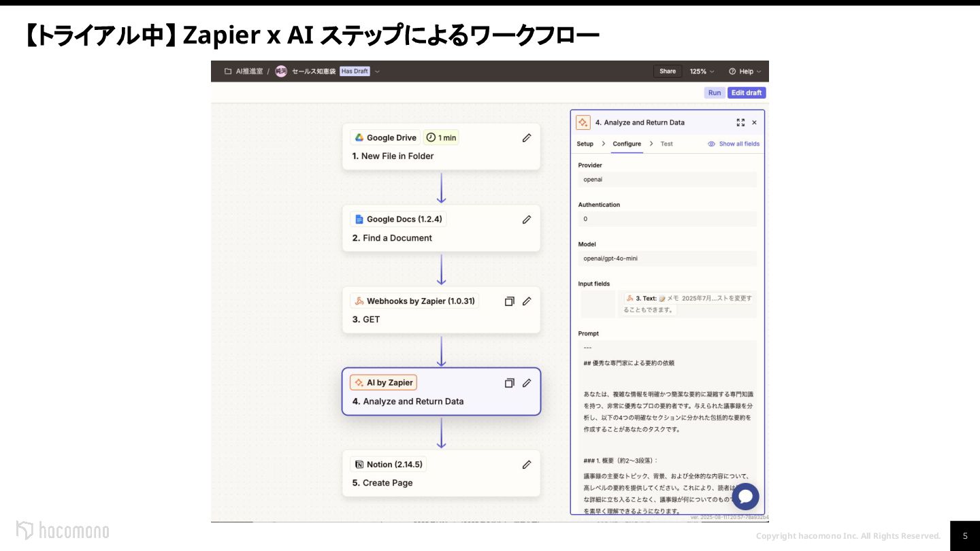
Task: Duplicate the Analyze and Return Data step
Action: tap(509, 383)
